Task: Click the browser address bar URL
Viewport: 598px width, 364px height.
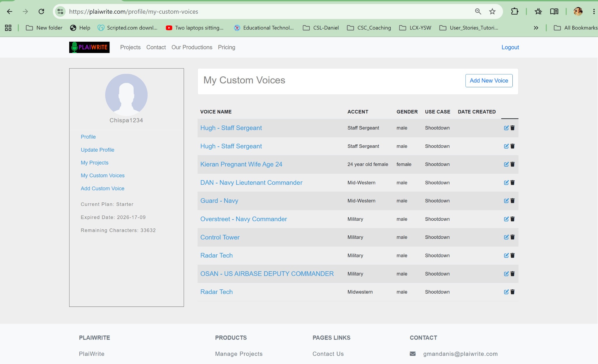Action: [134, 12]
